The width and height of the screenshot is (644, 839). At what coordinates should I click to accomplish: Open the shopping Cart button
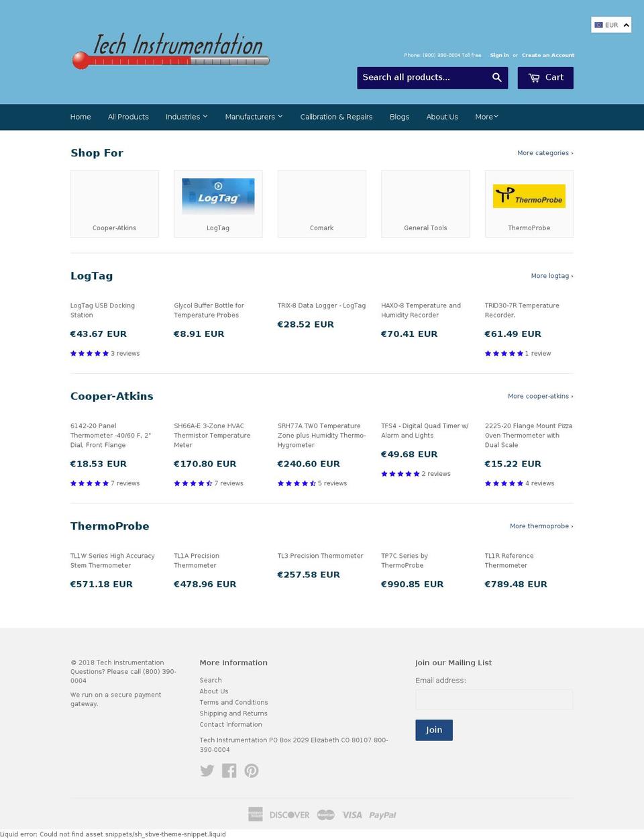[545, 78]
